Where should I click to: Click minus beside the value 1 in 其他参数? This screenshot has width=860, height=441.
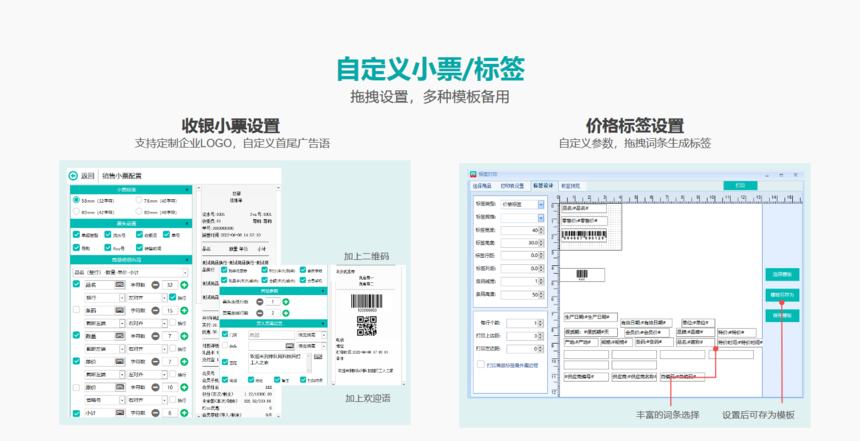point(259,302)
